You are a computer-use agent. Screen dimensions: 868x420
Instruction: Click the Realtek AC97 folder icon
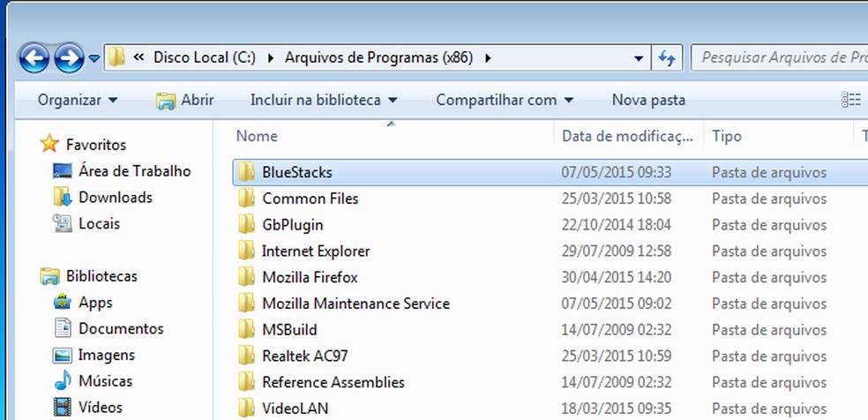click(247, 356)
